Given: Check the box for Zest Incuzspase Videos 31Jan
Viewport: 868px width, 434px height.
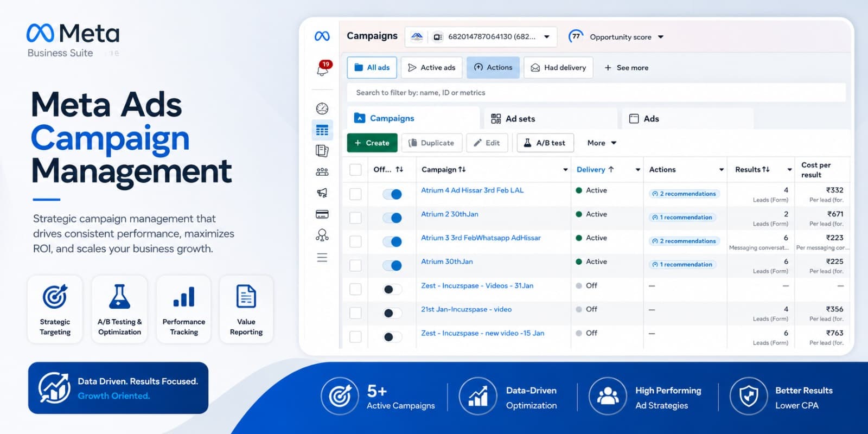Looking at the screenshot, I should pyautogui.click(x=355, y=289).
